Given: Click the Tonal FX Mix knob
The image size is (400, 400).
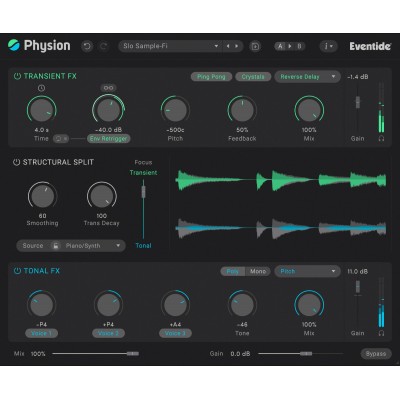Looking at the screenshot, I should pyautogui.click(x=309, y=305).
